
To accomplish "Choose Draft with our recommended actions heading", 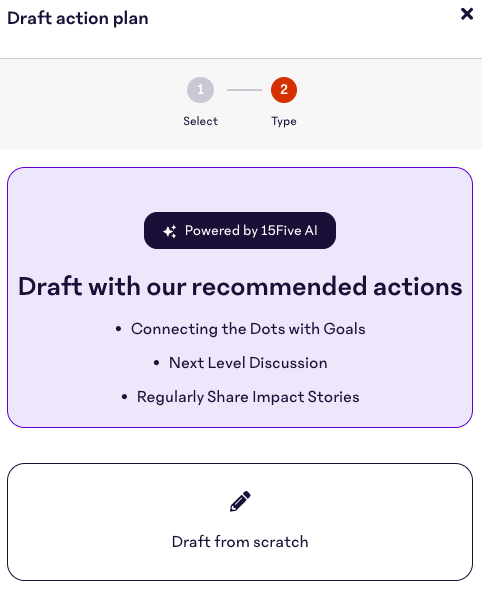I will click(240, 286).
